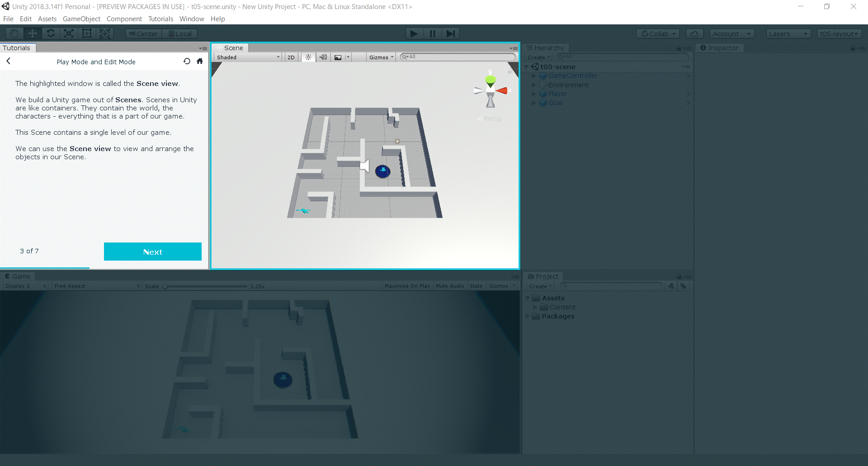Select the Rotate tool

coord(51,33)
